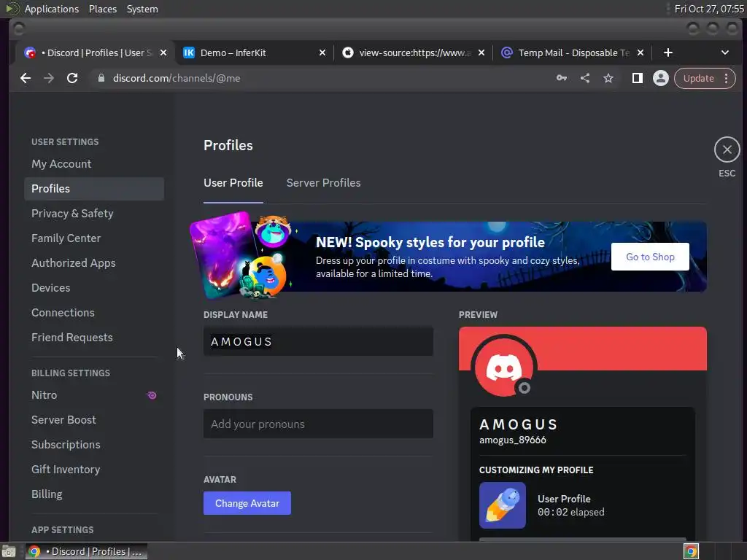This screenshot has height=560, width=747.
Task: Click the browser forward arrow
Action: tap(49, 78)
